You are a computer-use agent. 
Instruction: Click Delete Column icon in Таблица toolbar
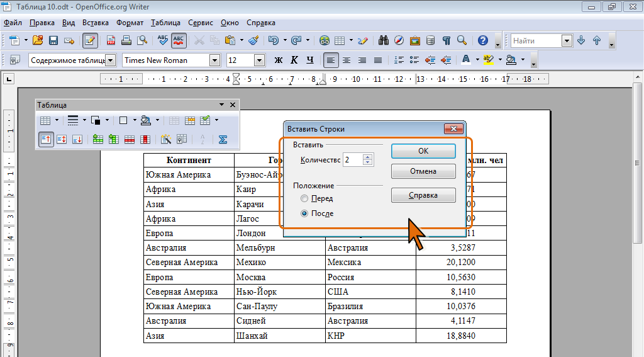145,139
